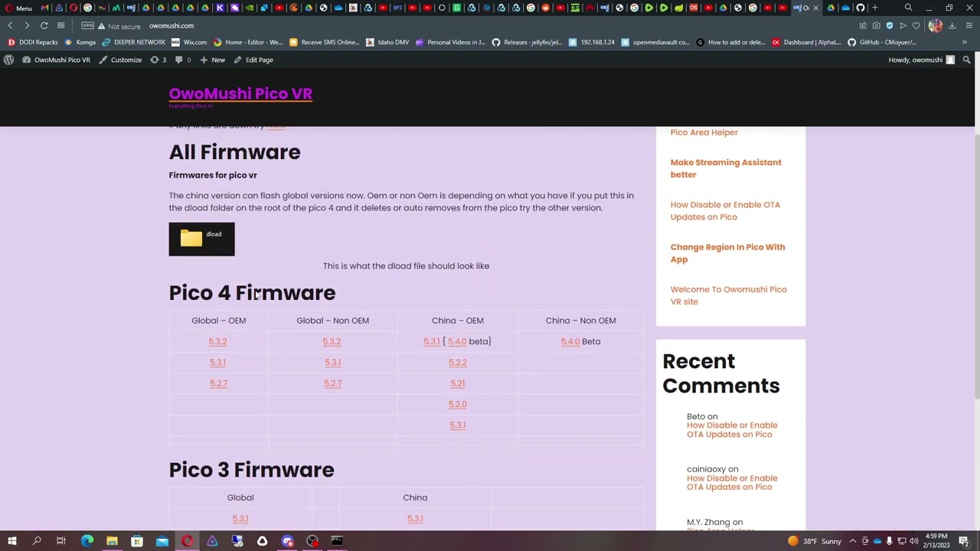
Task: Open the DEEPER NETWORK bookmark
Action: pos(134,42)
